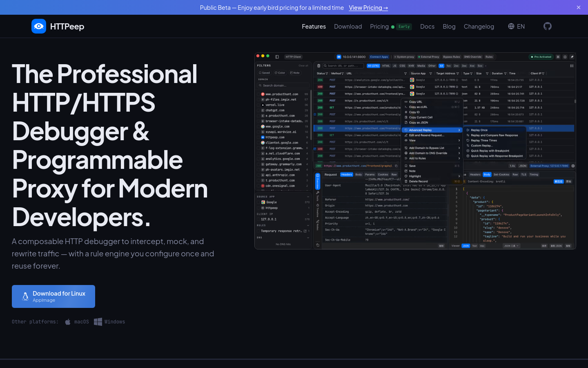
Task: Open the Docs navigation item
Action: pos(427,26)
